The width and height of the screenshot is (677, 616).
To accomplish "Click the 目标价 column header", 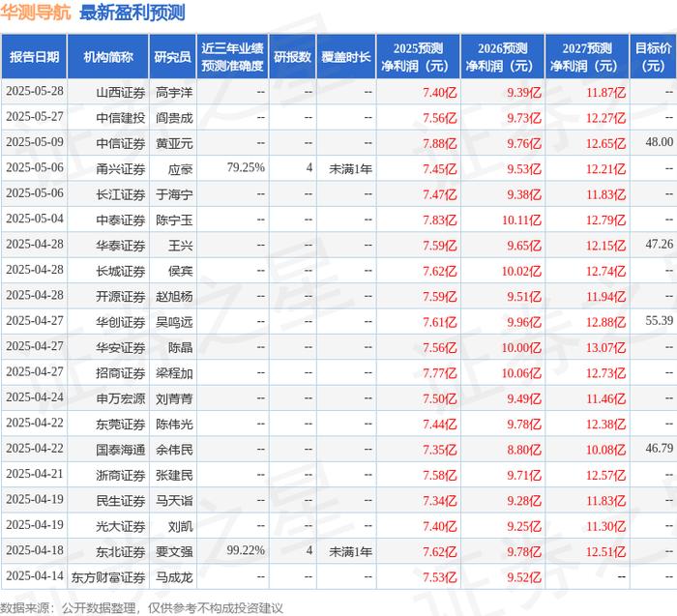I will coord(653,56).
